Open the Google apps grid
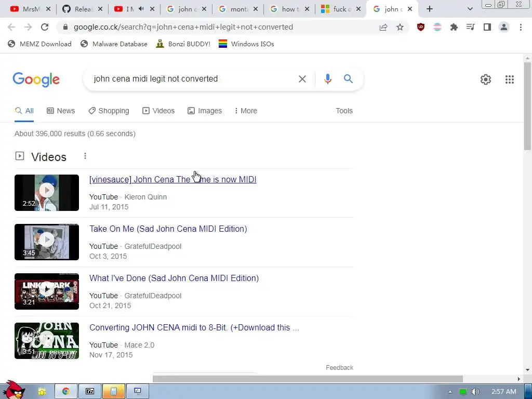 point(509,79)
